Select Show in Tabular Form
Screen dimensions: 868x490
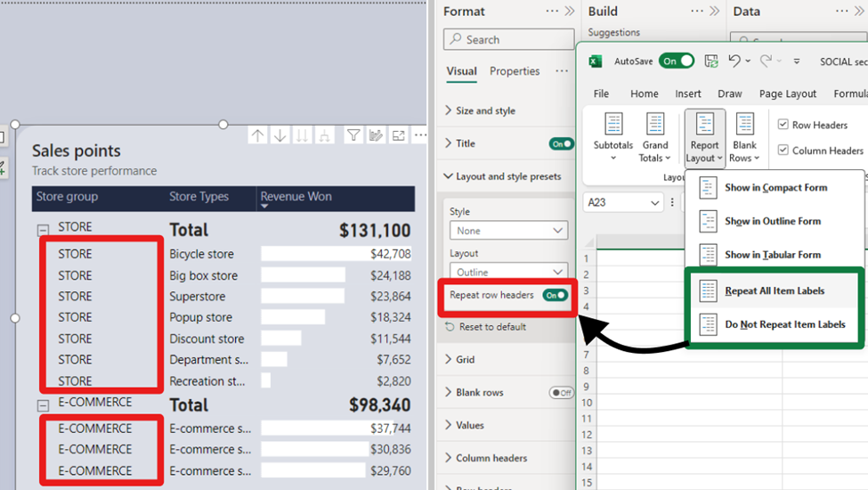(x=775, y=255)
